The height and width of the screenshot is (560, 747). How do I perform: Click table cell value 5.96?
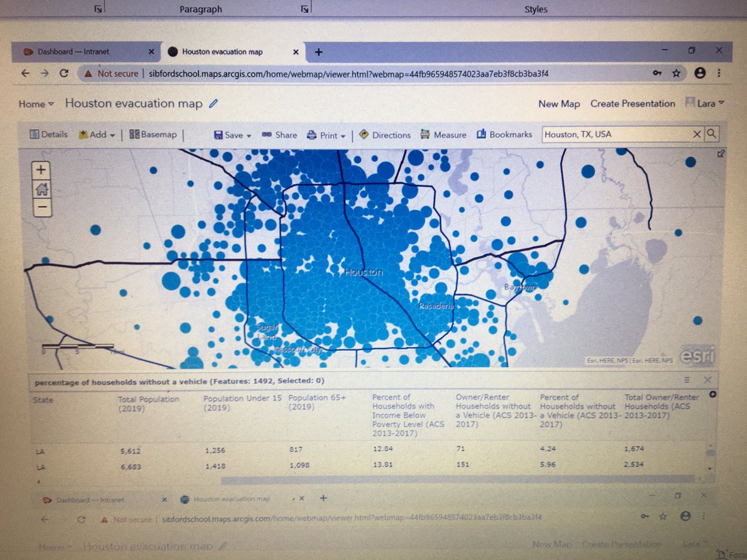[547, 464]
